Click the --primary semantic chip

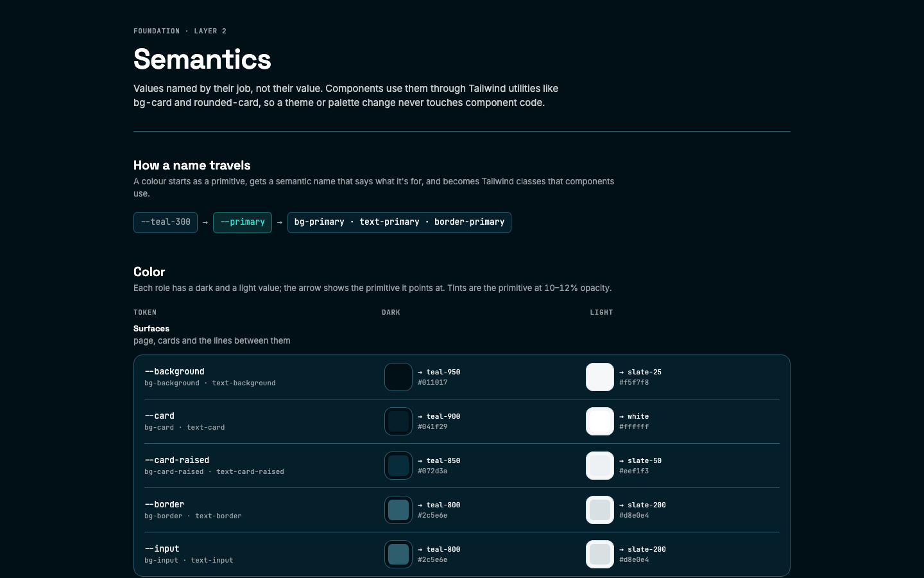(243, 222)
